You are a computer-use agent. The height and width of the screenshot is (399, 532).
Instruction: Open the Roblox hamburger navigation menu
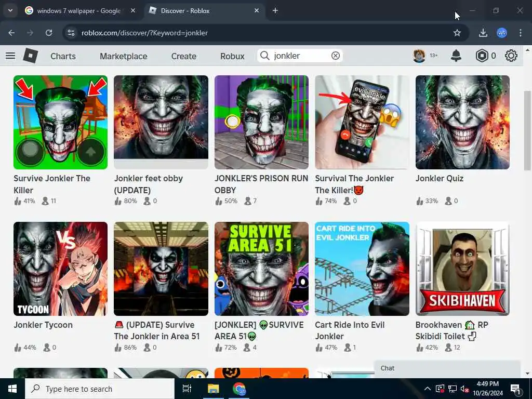point(10,56)
